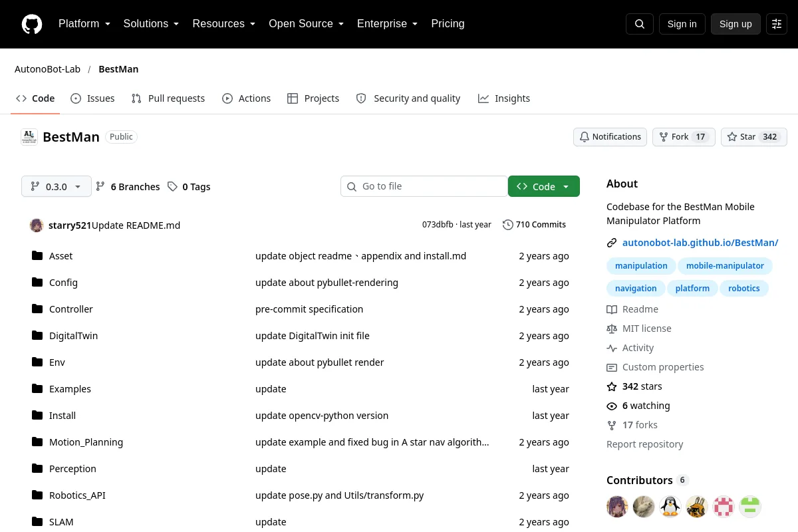798x532 pixels.
Task: View the 0 Tags link
Action: coord(189,187)
